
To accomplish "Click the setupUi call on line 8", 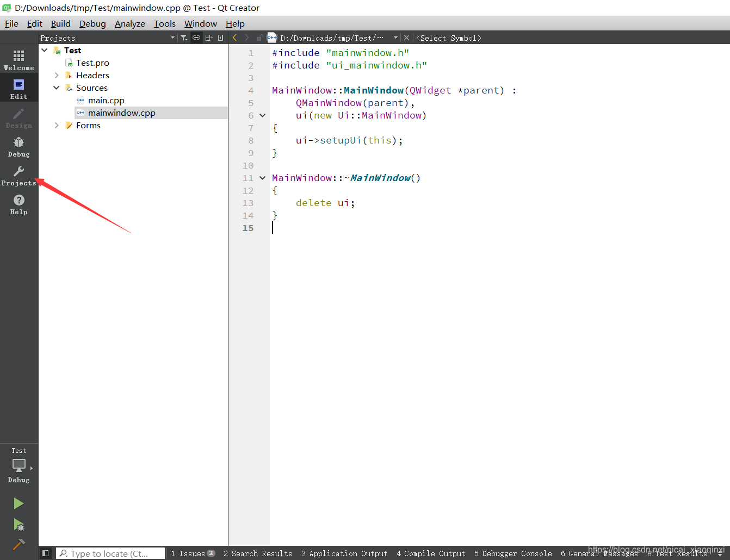I will 341,140.
